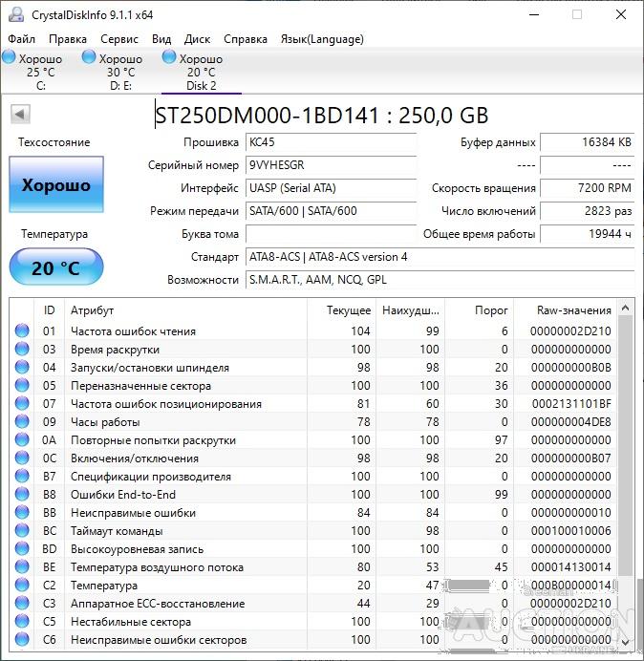Click the Порог column header
644x661 pixels.
point(479,310)
